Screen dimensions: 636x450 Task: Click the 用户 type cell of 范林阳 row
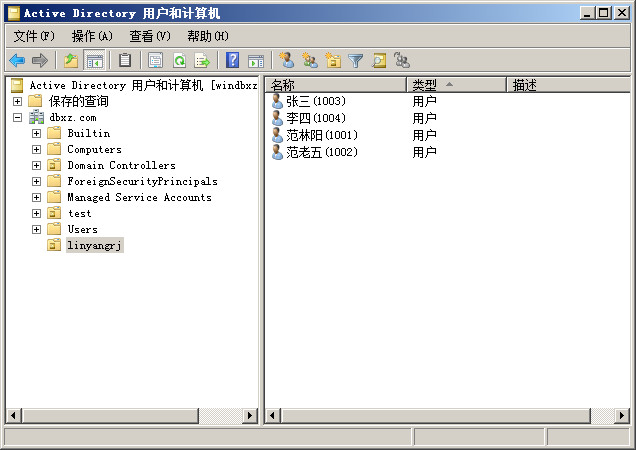[x=424, y=135]
